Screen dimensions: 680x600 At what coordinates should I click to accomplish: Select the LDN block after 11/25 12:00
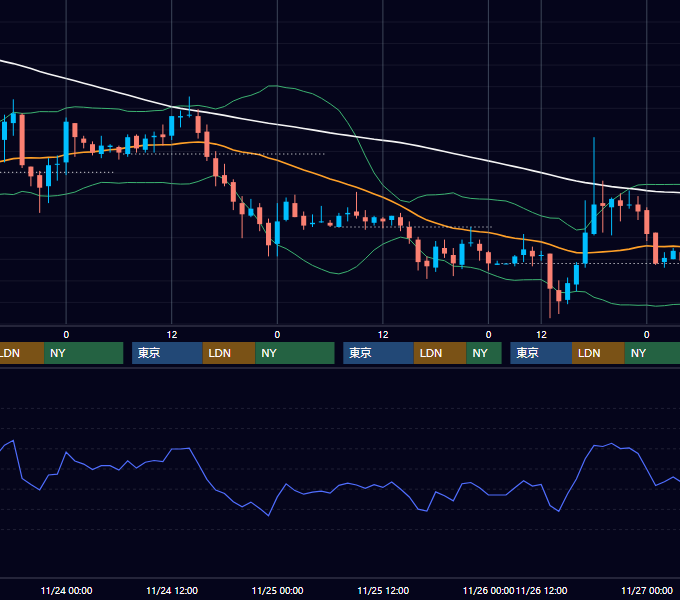coord(440,353)
